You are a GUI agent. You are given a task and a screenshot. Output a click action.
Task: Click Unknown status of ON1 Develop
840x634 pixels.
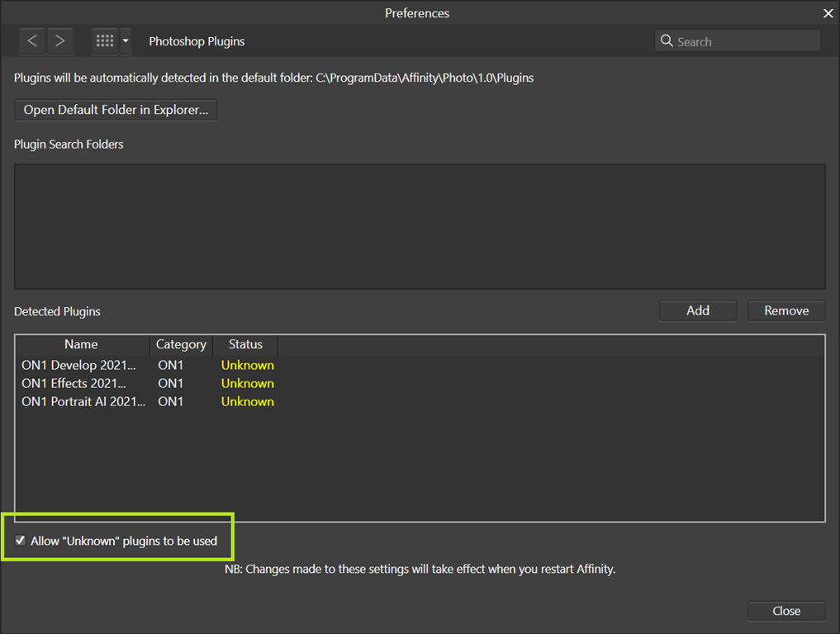click(x=247, y=365)
